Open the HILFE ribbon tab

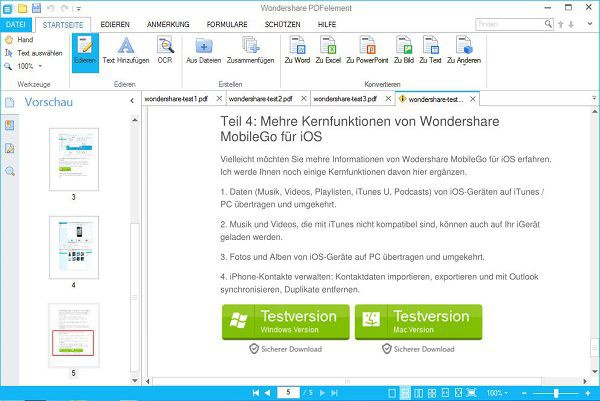(327, 24)
